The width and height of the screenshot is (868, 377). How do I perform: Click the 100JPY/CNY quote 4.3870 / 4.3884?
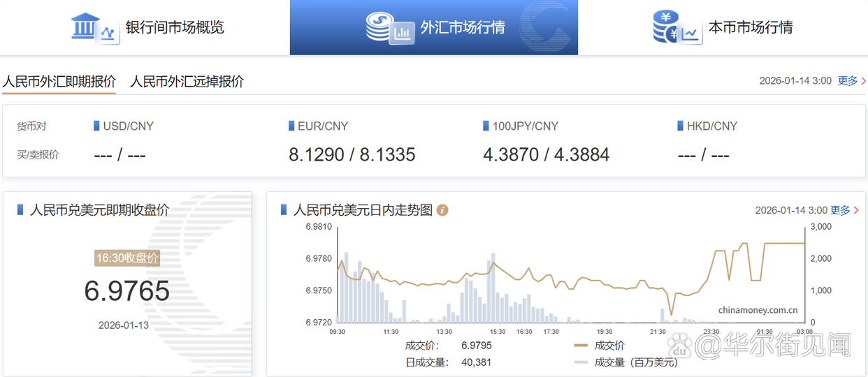[x=546, y=154]
